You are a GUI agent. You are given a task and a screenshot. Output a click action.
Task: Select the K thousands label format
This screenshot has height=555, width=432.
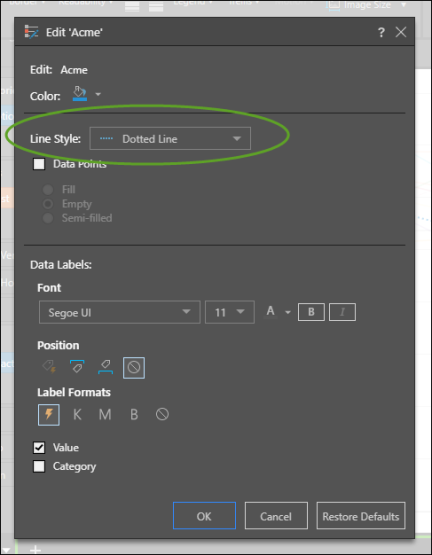pos(77,414)
